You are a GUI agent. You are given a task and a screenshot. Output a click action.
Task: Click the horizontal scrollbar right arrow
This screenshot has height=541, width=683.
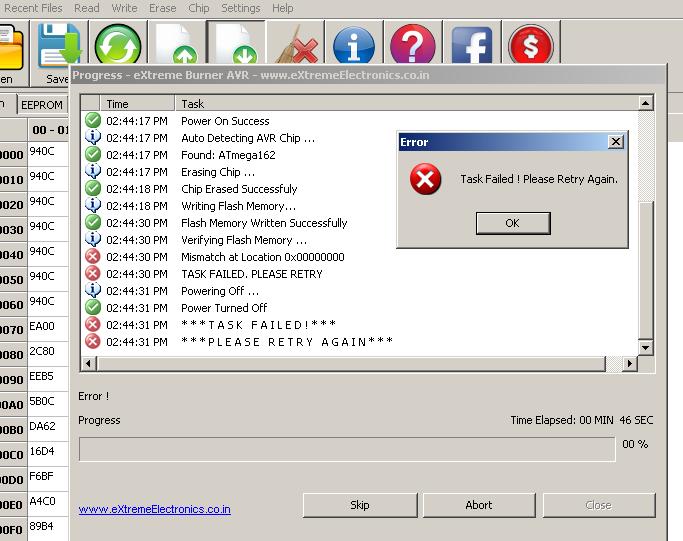[629, 363]
